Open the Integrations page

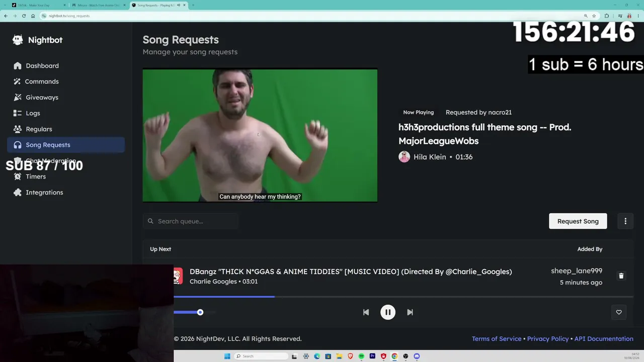click(x=66, y=193)
